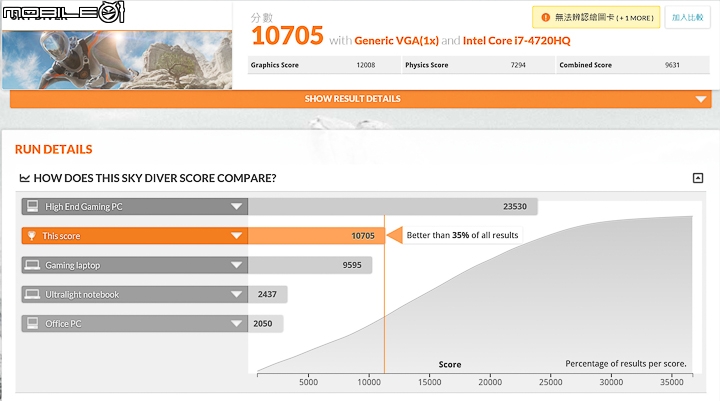Select the Combined Score value 9631
Screen dimensions: 720x401
(x=672, y=65)
